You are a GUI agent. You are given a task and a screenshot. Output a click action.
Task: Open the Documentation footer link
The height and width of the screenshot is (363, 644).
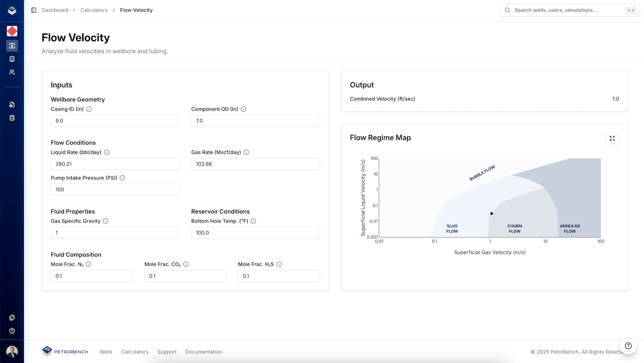pos(203,352)
